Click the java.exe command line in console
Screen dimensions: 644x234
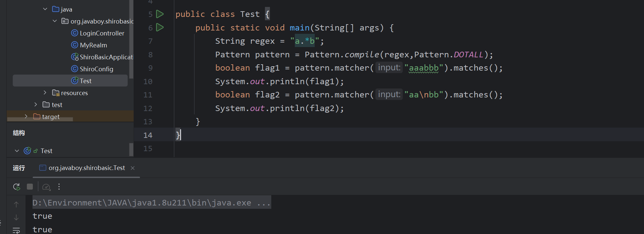coord(152,203)
